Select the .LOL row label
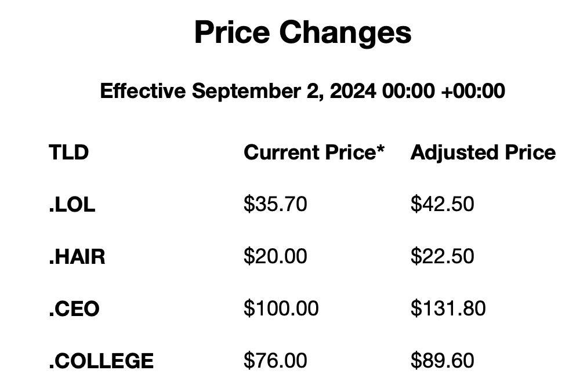Image resolution: width=587 pixels, height=392 pixels. pyautogui.click(x=71, y=205)
